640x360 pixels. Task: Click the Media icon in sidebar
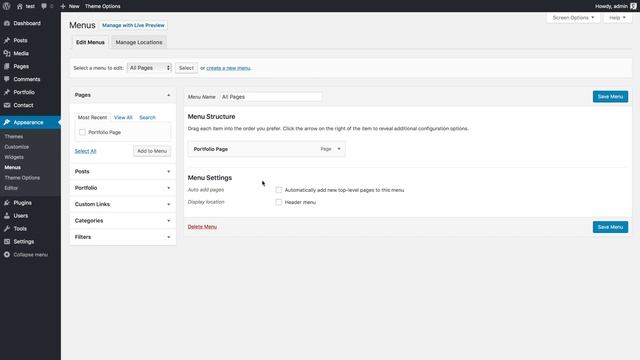[x=7, y=53]
